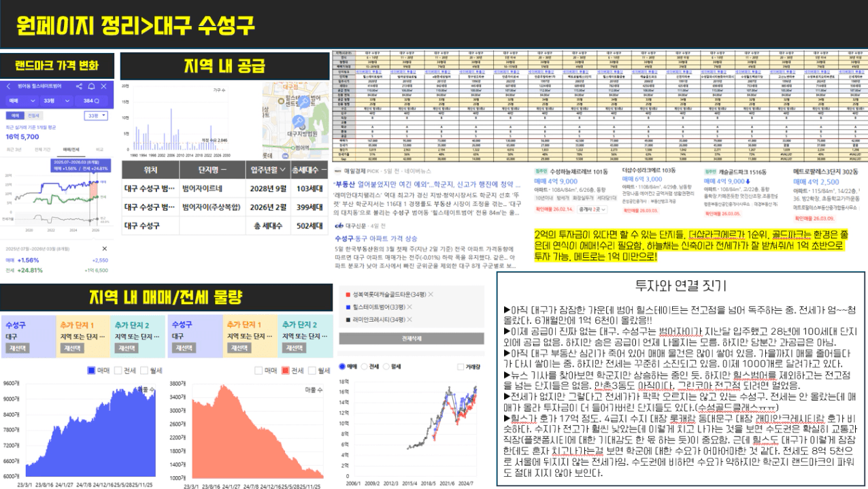Toggle 매매 checkbox on the blue listings chart
Image resolution: width=868 pixels, height=489 pixels.
coord(91,371)
